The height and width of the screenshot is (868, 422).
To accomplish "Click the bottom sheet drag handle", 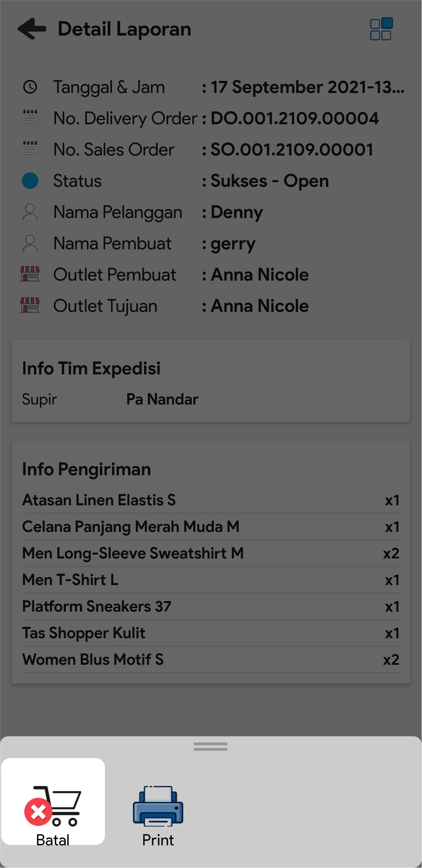I will click(210, 746).
